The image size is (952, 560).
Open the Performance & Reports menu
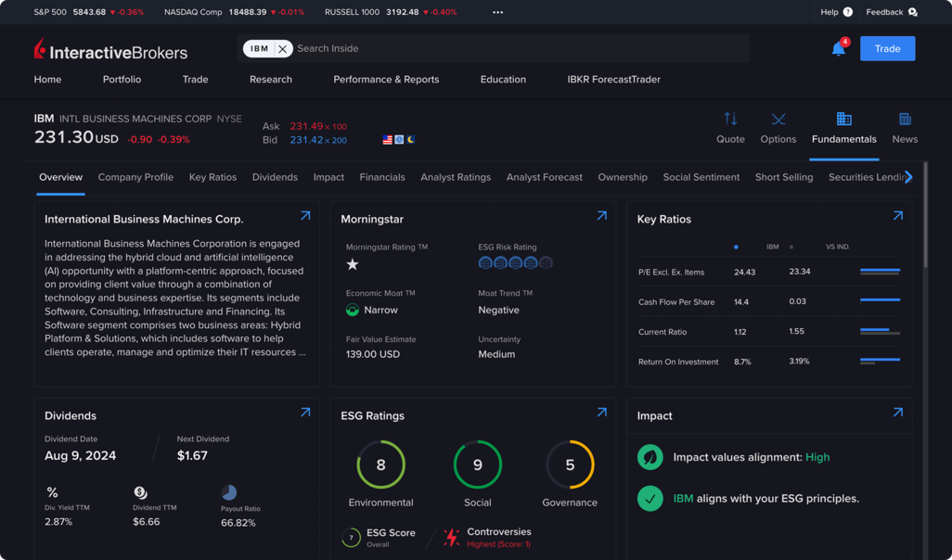[x=386, y=79]
